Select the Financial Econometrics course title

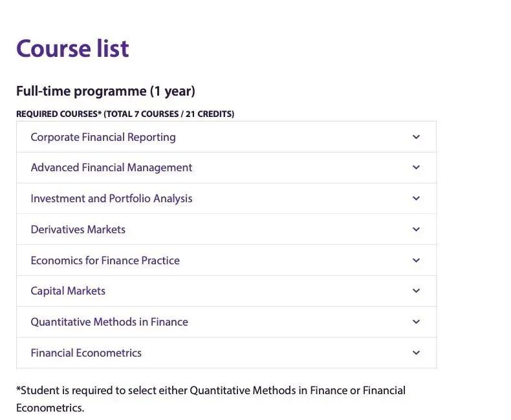(x=86, y=353)
